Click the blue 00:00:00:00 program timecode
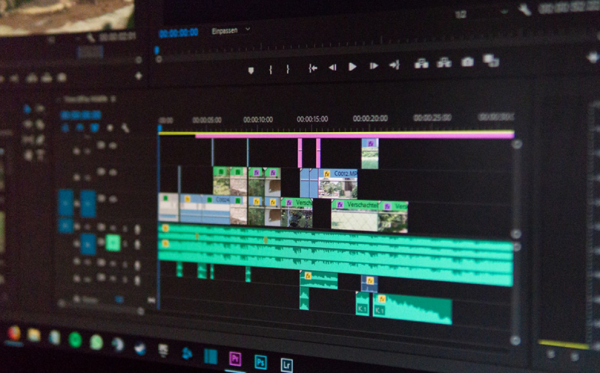 coord(179,33)
